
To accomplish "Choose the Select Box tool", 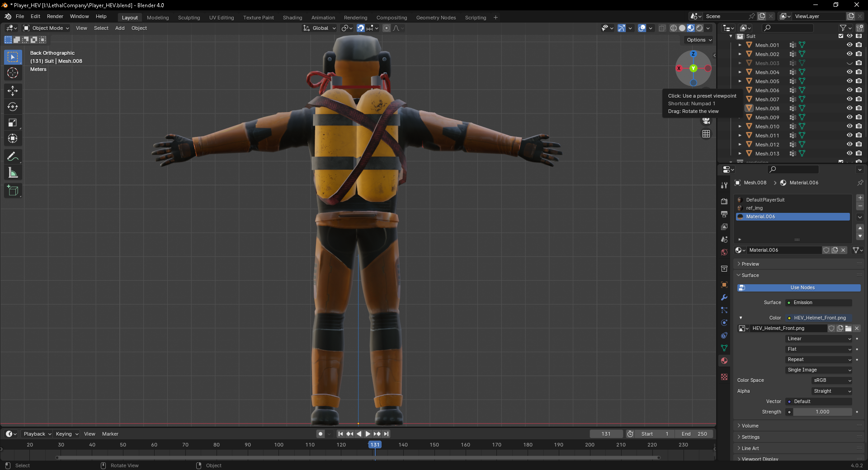I will click(13, 57).
